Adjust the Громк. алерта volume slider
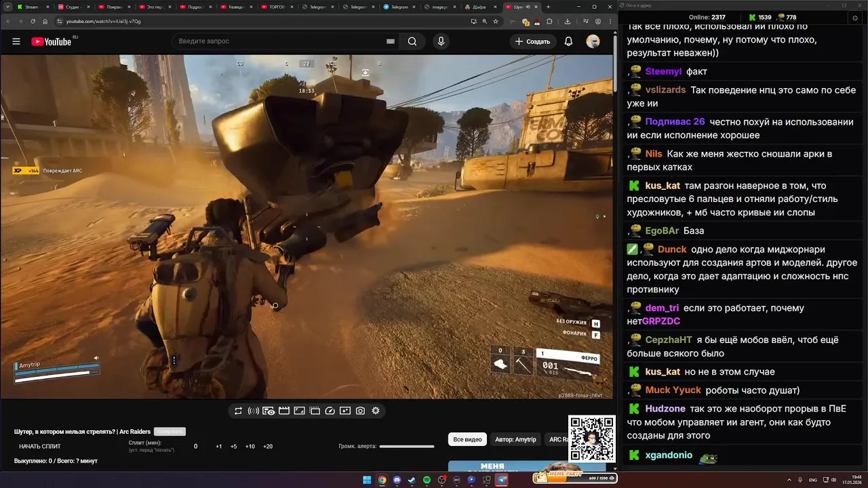 (x=407, y=447)
